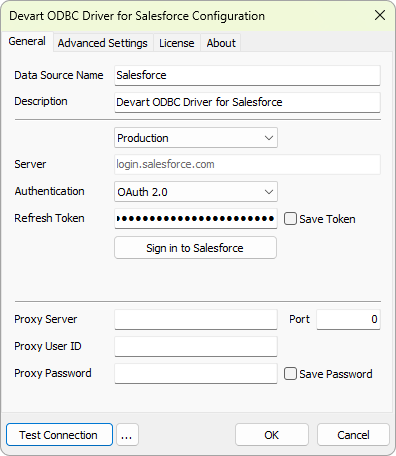The width and height of the screenshot is (396, 456).
Task: Click the Server label
Action: tap(30, 164)
